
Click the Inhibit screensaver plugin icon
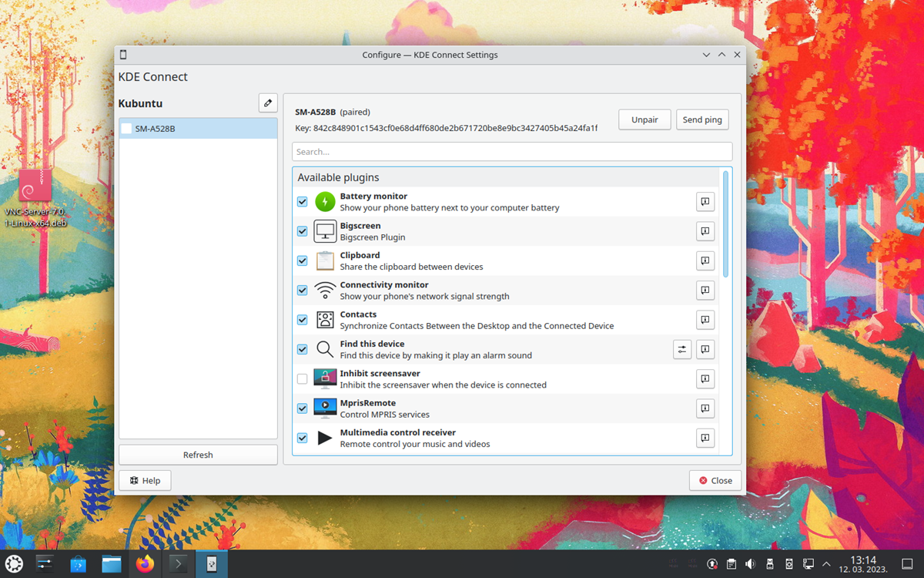pyautogui.click(x=325, y=379)
